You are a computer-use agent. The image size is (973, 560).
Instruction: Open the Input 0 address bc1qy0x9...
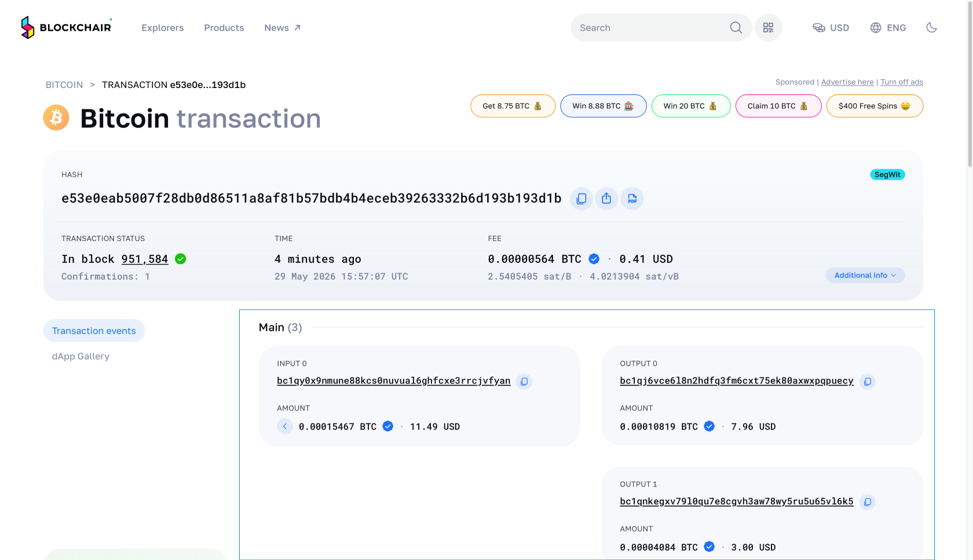[394, 380]
